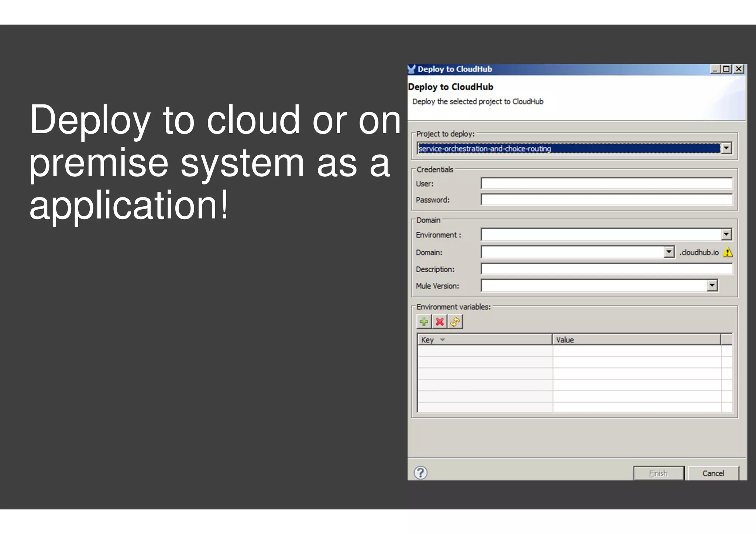Add a new environment variable with the plus icon
756x534 pixels.
coord(424,321)
